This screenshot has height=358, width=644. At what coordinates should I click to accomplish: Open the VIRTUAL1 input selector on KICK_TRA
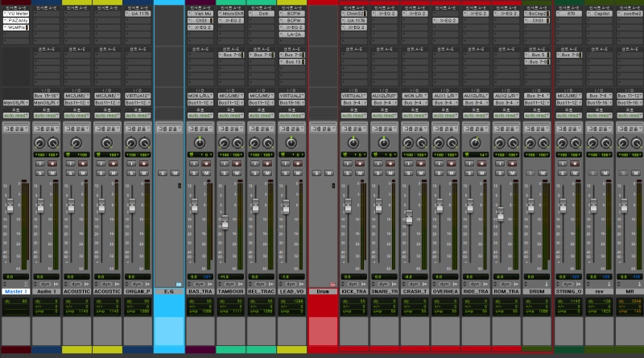[352, 96]
